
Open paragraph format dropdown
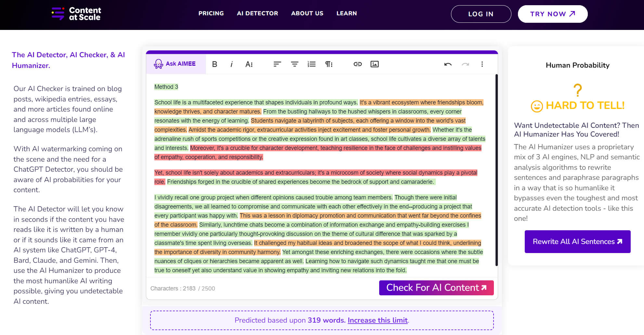tap(329, 64)
